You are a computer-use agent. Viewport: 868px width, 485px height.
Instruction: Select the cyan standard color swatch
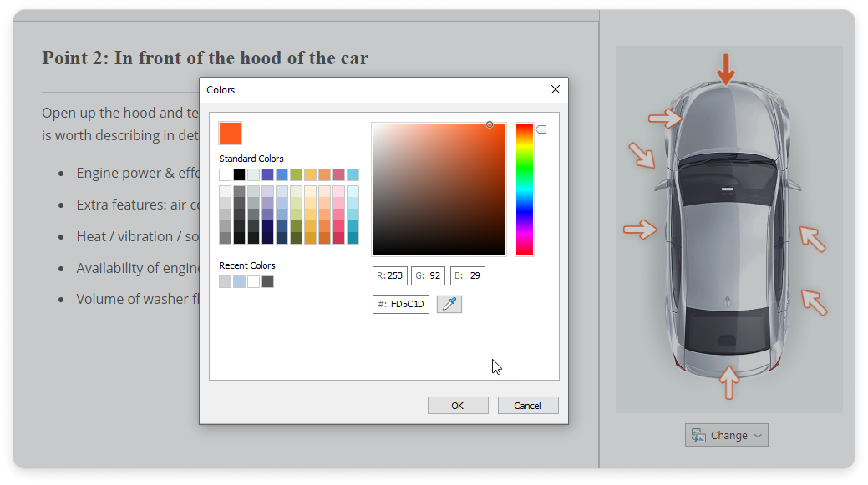[x=353, y=174]
